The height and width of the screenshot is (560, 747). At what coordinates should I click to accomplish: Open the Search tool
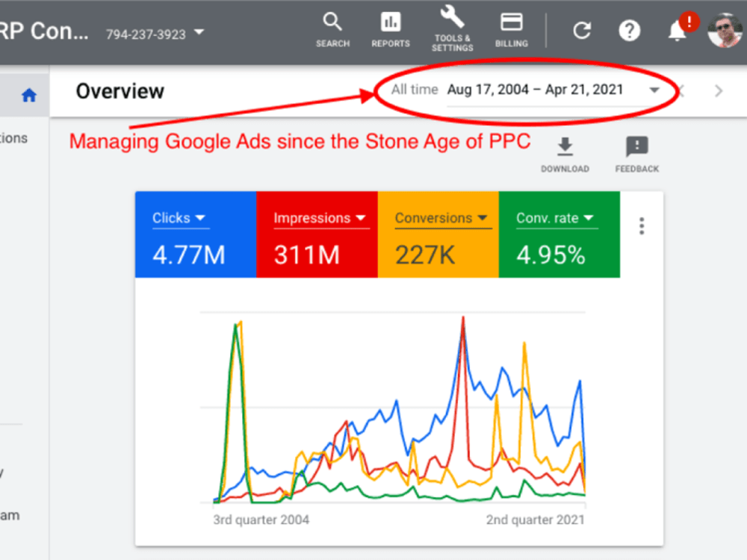click(x=332, y=30)
